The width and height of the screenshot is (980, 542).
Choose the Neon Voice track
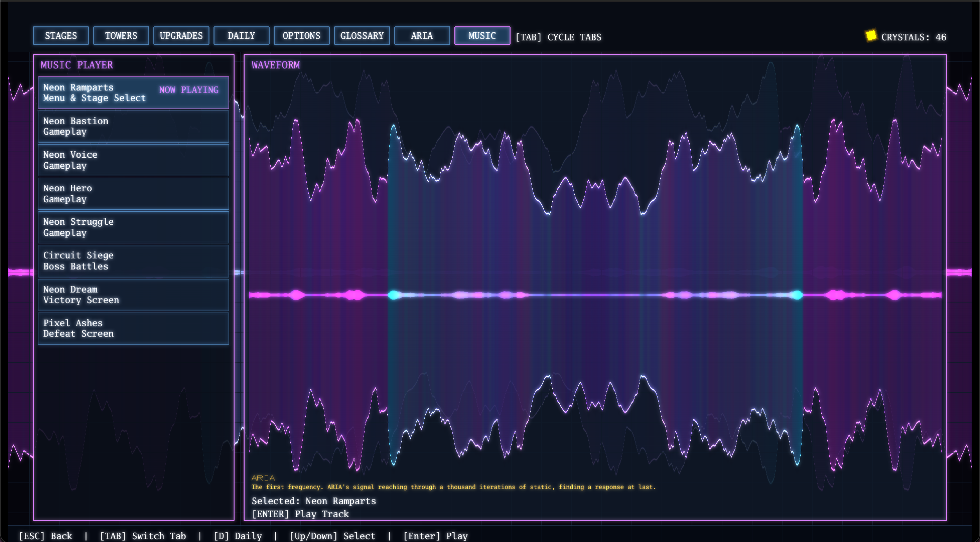tap(133, 160)
